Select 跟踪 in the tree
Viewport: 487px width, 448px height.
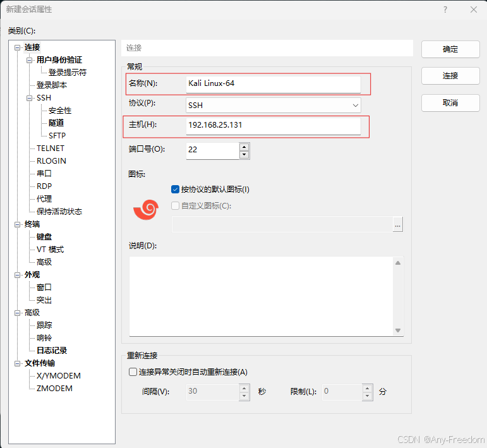[x=44, y=325]
